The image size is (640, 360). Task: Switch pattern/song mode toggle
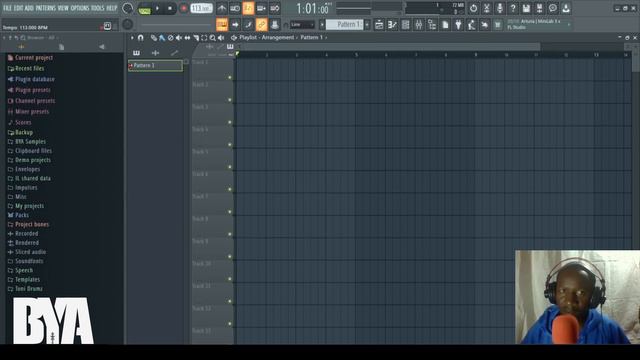[144, 9]
